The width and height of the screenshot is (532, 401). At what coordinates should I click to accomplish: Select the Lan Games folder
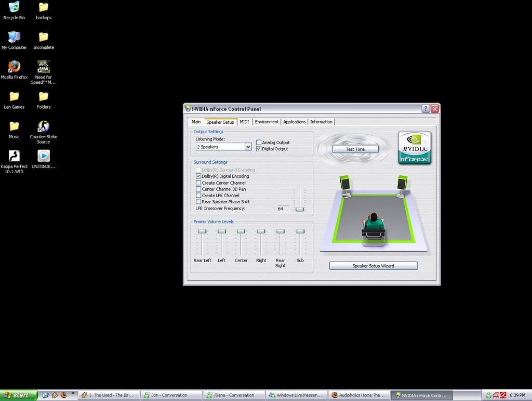click(x=14, y=100)
